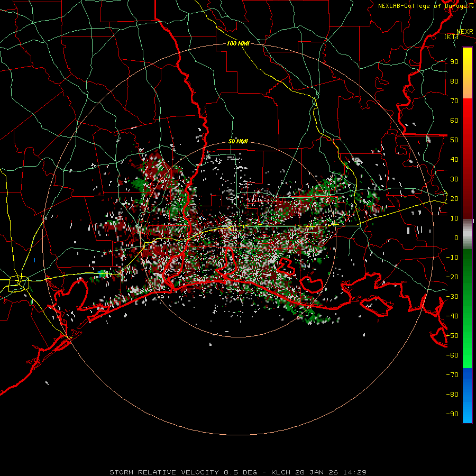Select the positive "60" scale value
The image size is (476, 476).
tap(454, 121)
